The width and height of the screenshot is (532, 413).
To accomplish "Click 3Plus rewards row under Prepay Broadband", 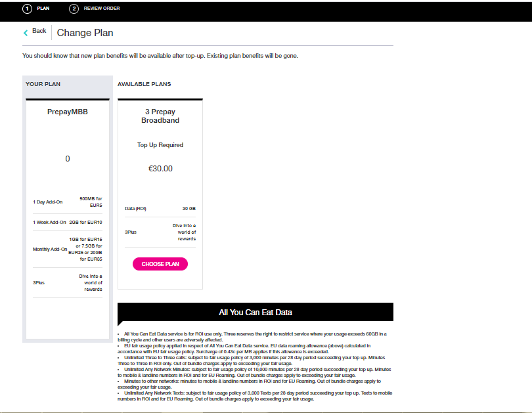I will pos(160,232).
